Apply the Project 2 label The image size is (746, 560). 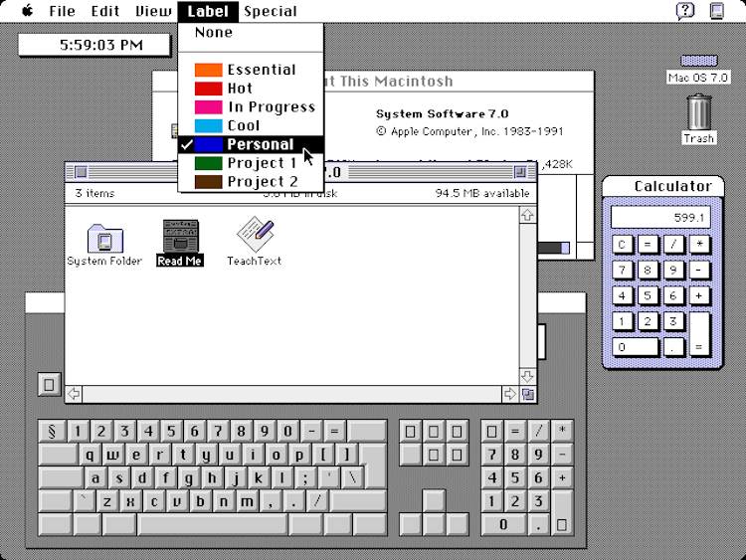(x=251, y=181)
